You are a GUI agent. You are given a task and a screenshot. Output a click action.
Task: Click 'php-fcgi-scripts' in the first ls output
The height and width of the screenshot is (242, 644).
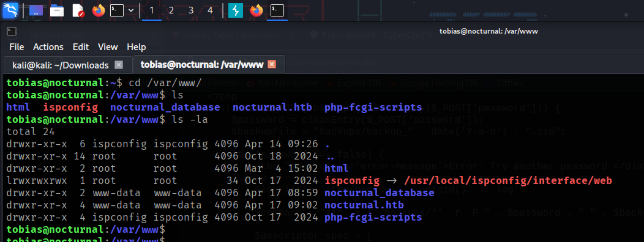(x=373, y=108)
